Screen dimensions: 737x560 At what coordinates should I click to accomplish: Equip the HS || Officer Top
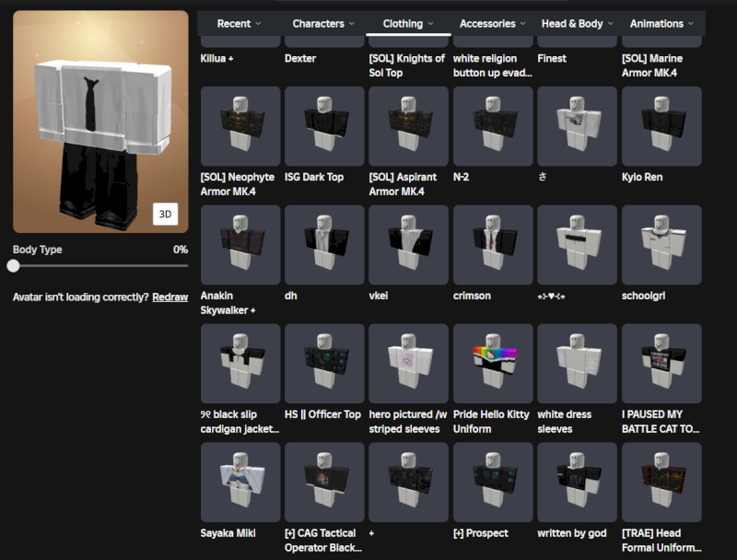pyautogui.click(x=324, y=363)
